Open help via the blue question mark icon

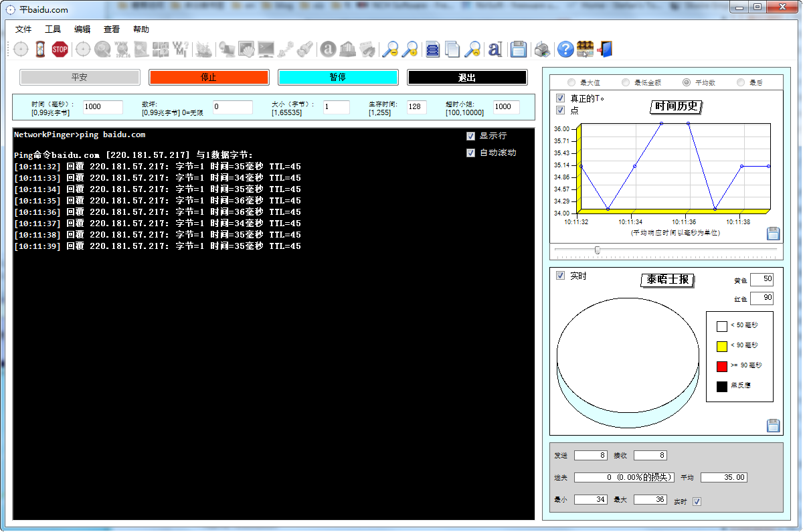tap(565, 49)
